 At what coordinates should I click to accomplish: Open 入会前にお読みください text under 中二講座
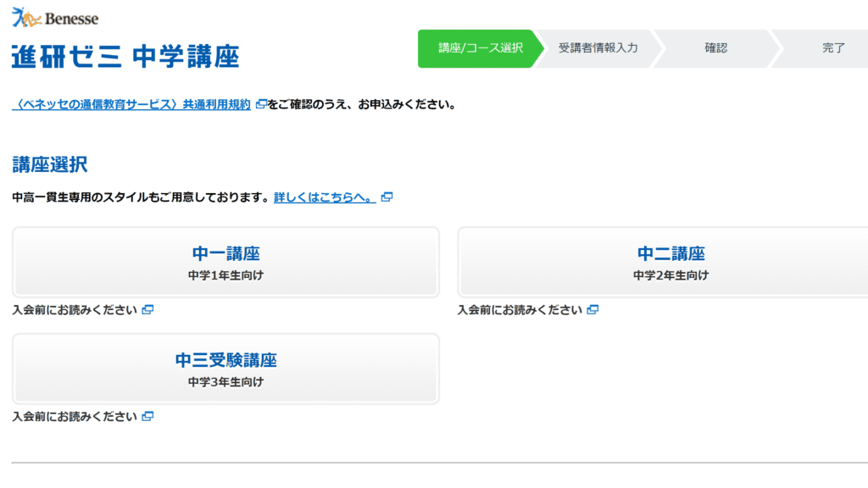(x=520, y=310)
